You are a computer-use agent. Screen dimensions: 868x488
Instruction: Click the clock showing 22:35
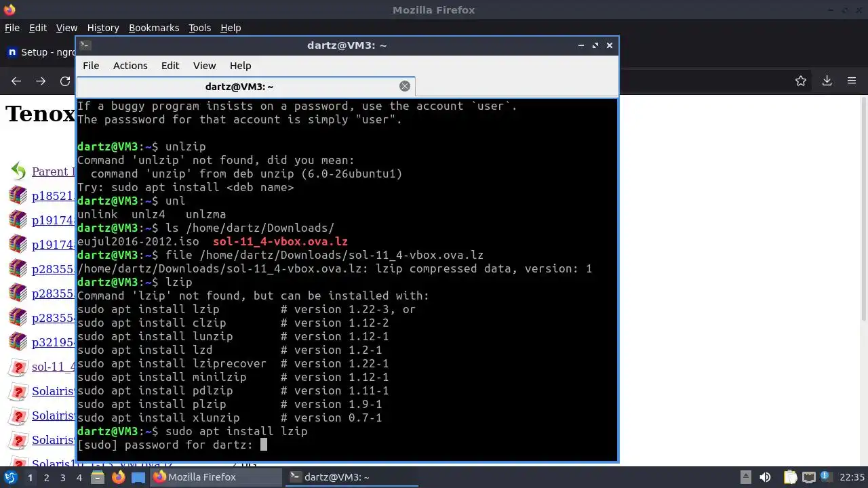[x=852, y=477]
